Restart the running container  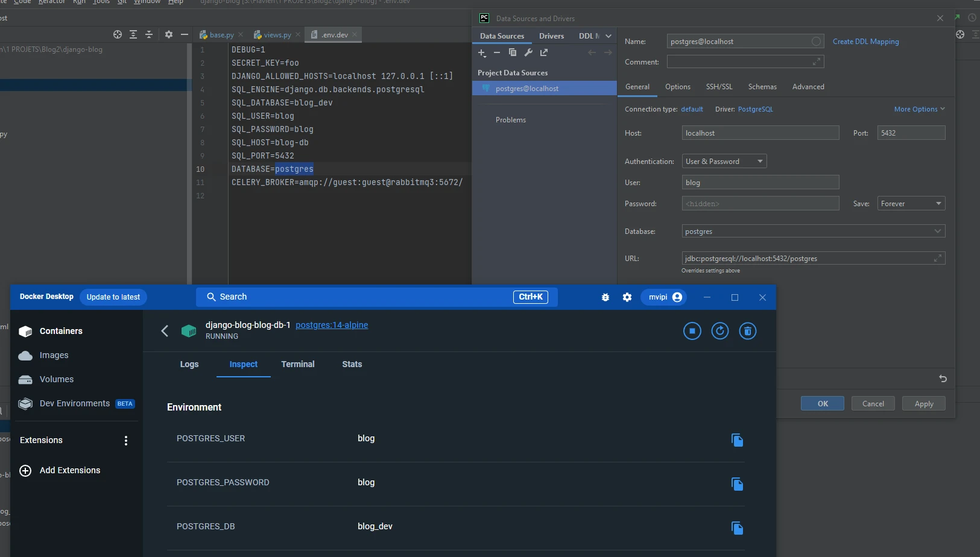click(719, 331)
